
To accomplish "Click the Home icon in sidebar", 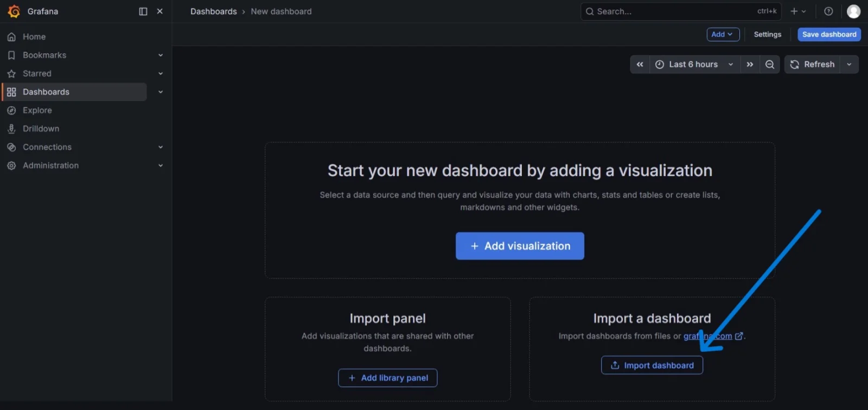I will tap(11, 37).
